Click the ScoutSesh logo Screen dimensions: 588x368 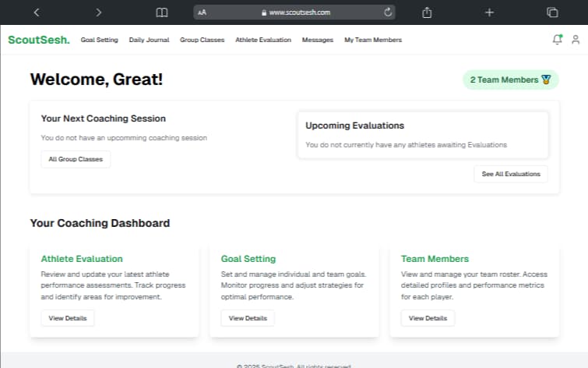(38, 40)
